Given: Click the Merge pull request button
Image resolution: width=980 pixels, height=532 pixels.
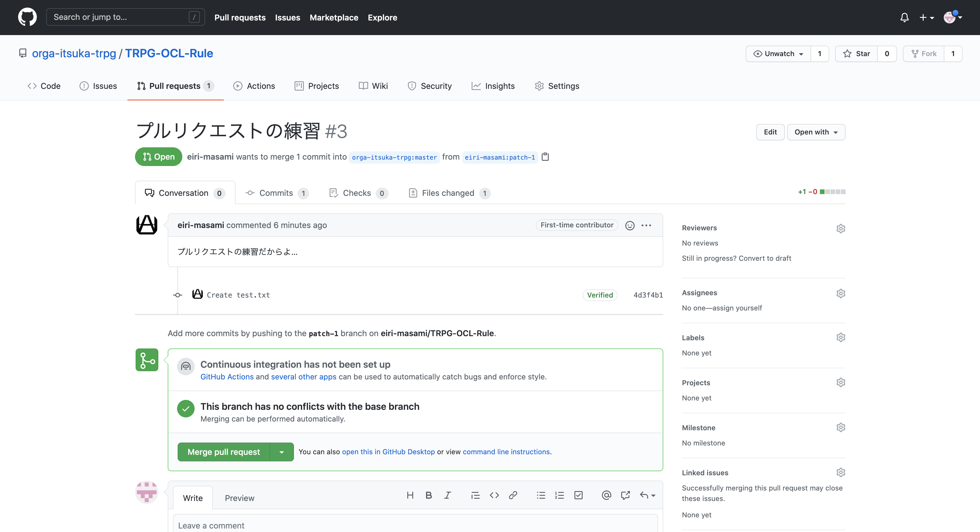Looking at the screenshot, I should (x=224, y=452).
